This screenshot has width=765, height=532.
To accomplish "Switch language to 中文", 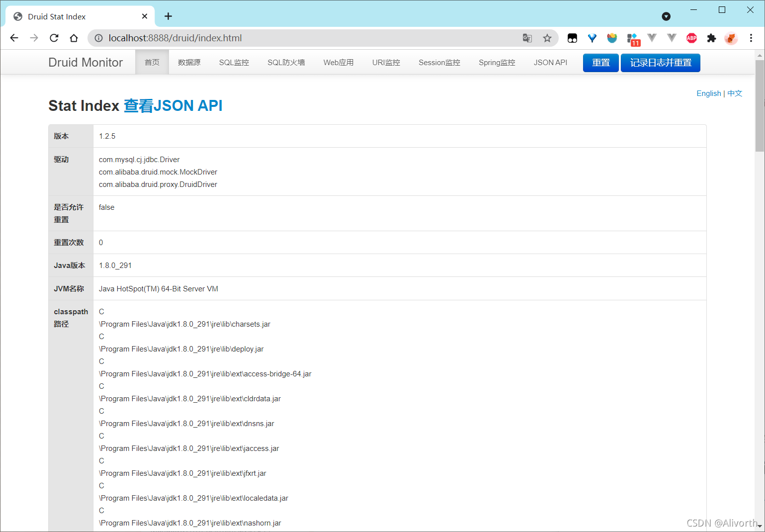I will tap(735, 93).
